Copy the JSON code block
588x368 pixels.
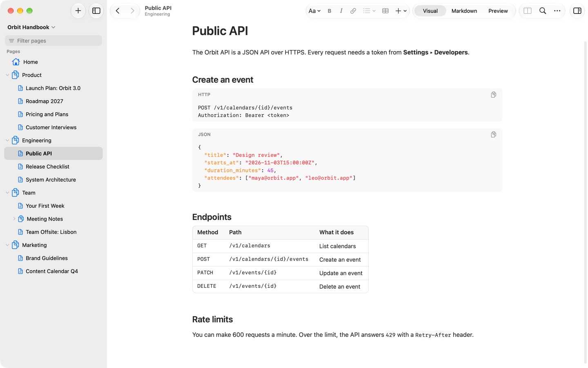click(x=494, y=135)
